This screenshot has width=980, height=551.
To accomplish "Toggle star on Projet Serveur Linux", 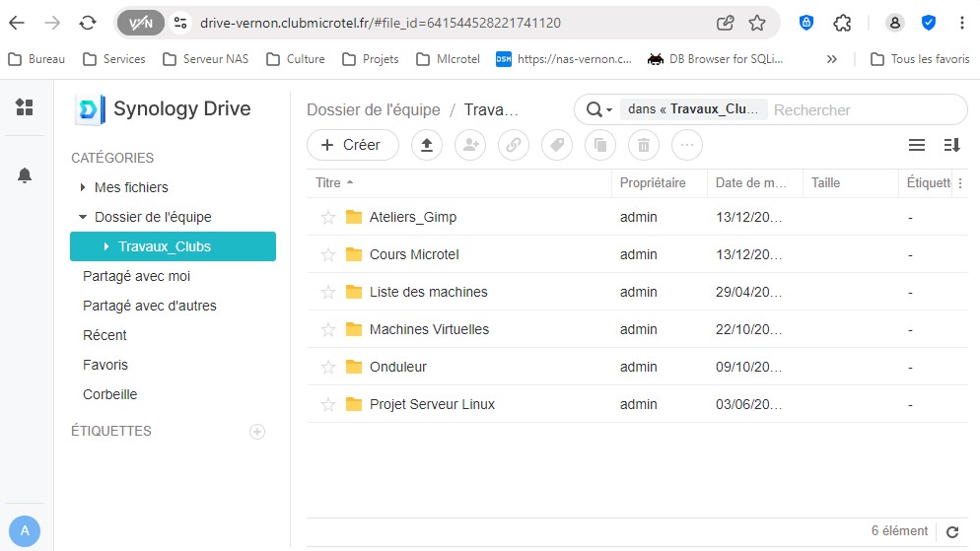I will click(x=328, y=404).
